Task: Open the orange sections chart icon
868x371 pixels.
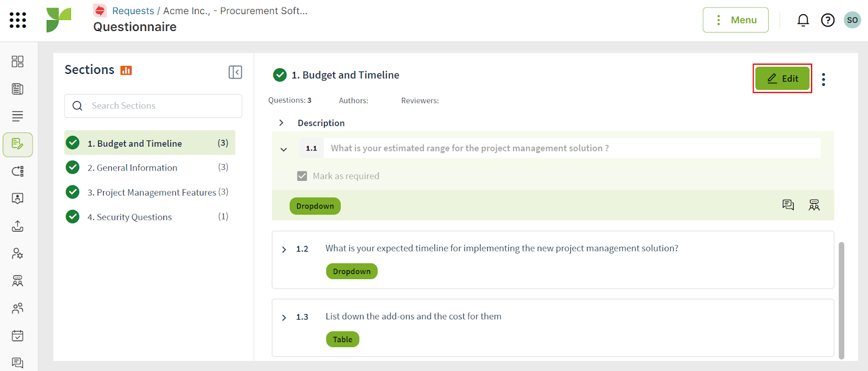Action: click(x=126, y=70)
